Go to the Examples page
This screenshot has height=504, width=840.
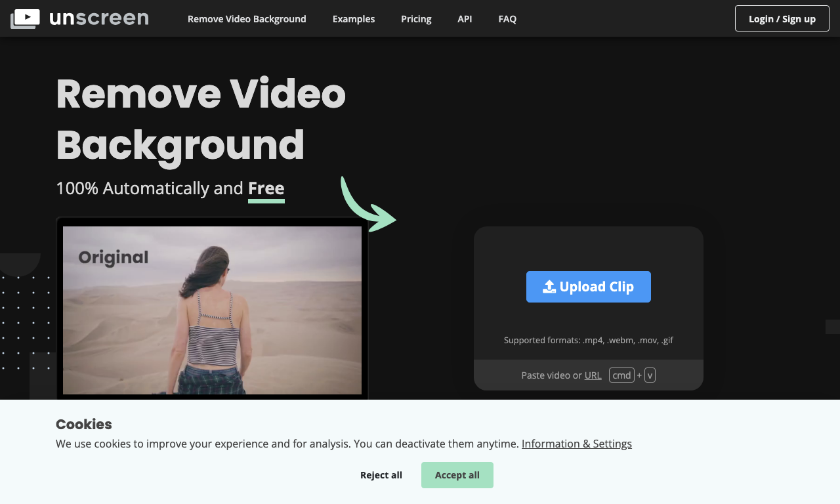coord(354,19)
